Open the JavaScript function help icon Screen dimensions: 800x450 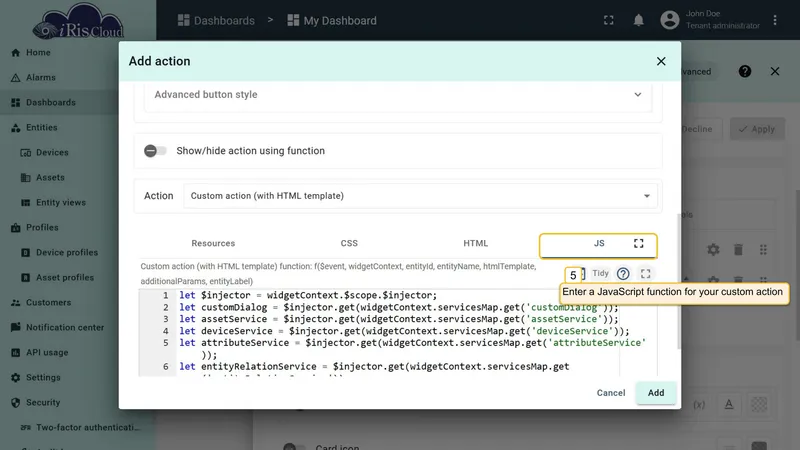click(622, 274)
